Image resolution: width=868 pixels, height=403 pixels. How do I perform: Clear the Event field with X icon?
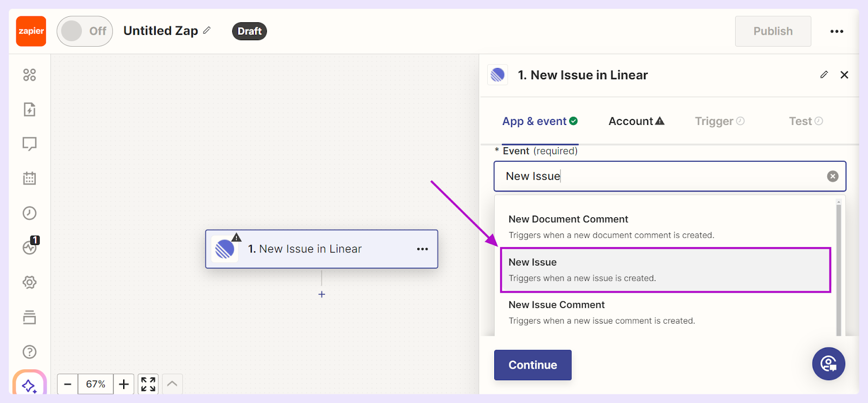click(833, 176)
